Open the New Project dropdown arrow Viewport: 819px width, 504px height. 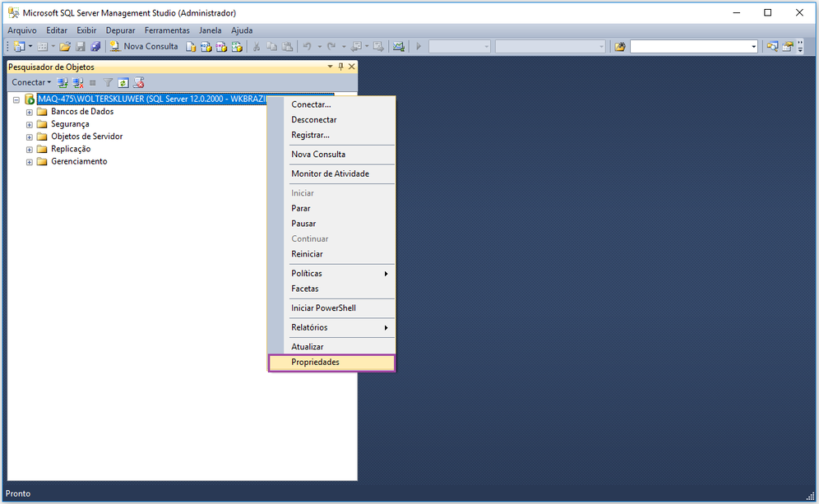pos(30,47)
